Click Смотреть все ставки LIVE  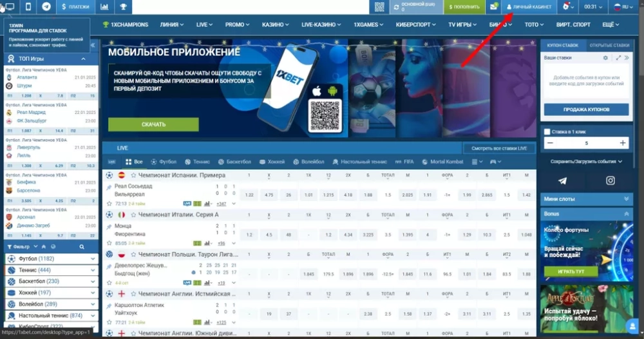(x=499, y=148)
